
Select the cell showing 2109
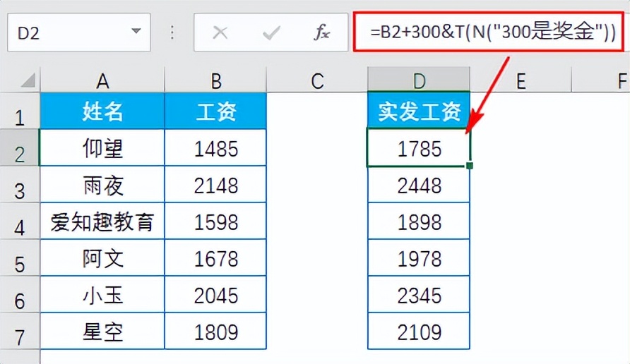(419, 331)
